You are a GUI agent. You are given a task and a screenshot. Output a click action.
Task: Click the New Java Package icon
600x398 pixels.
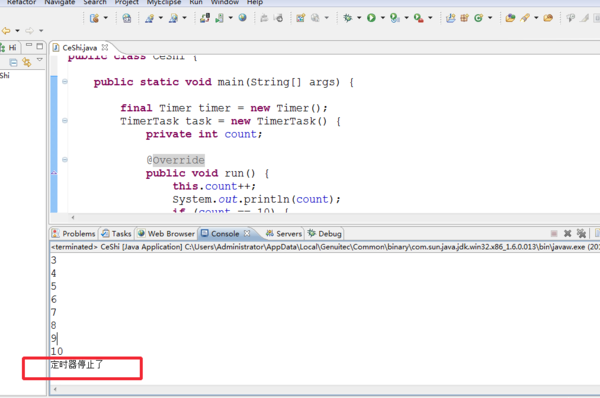point(465,18)
